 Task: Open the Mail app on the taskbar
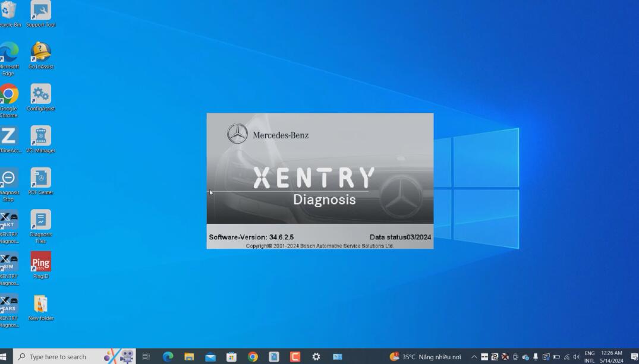(x=210, y=357)
